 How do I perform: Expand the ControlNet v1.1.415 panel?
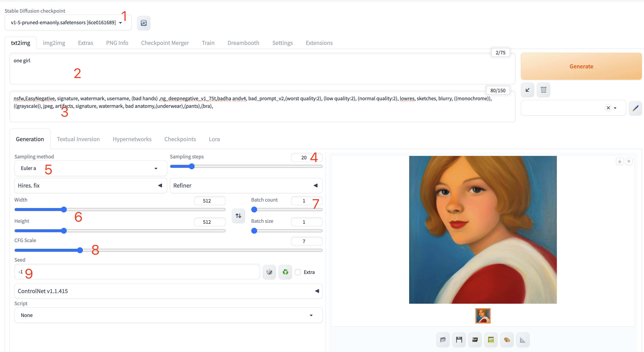point(168,291)
